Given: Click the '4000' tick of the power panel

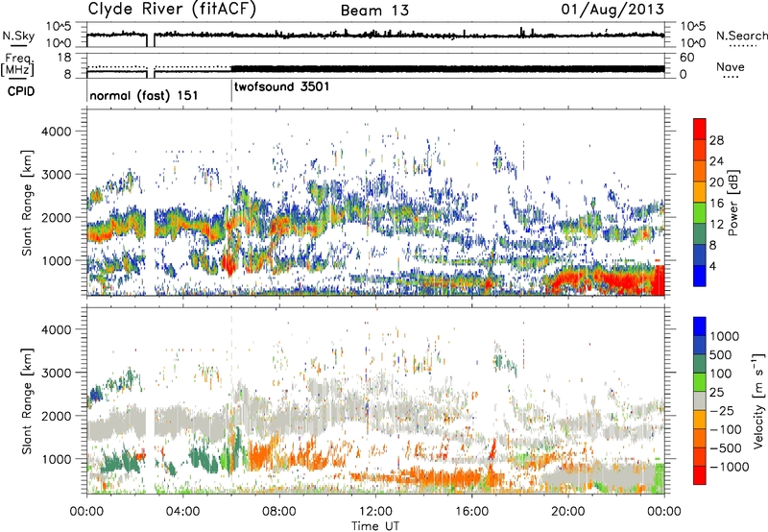Looking at the screenshot, I should (x=57, y=132).
